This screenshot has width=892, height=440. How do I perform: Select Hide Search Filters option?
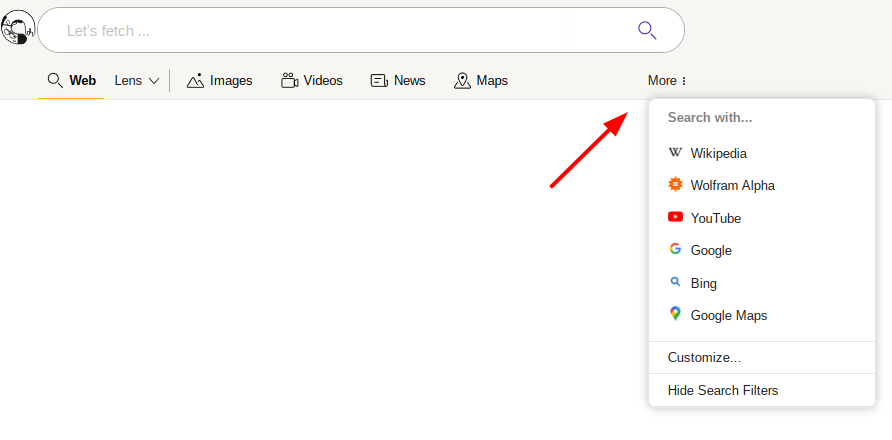(x=722, y=390)
